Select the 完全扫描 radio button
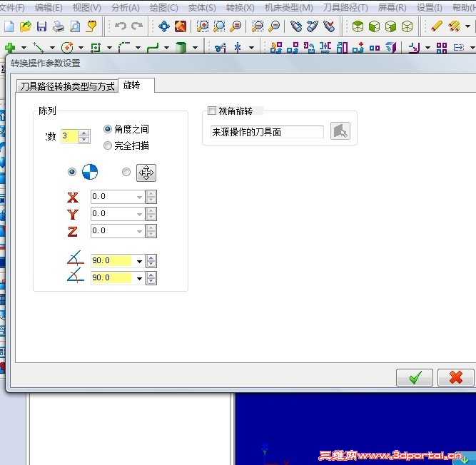 pyautogui.click(x=108, y=145)
